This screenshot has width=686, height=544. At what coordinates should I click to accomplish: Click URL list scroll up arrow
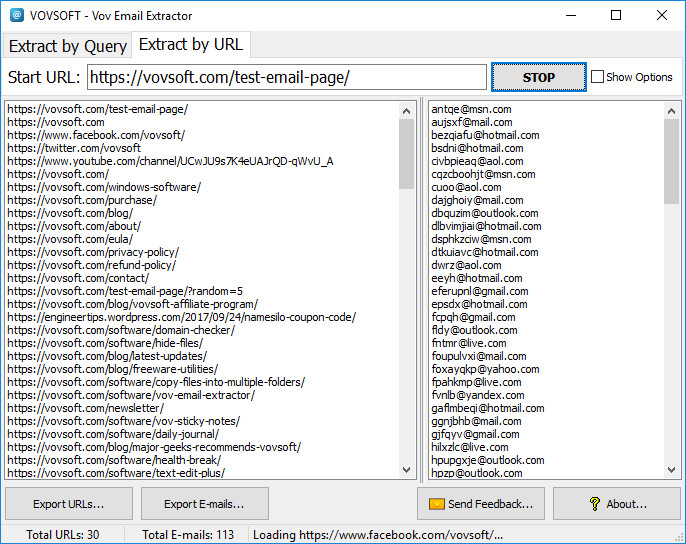click(x=406, y=111)
